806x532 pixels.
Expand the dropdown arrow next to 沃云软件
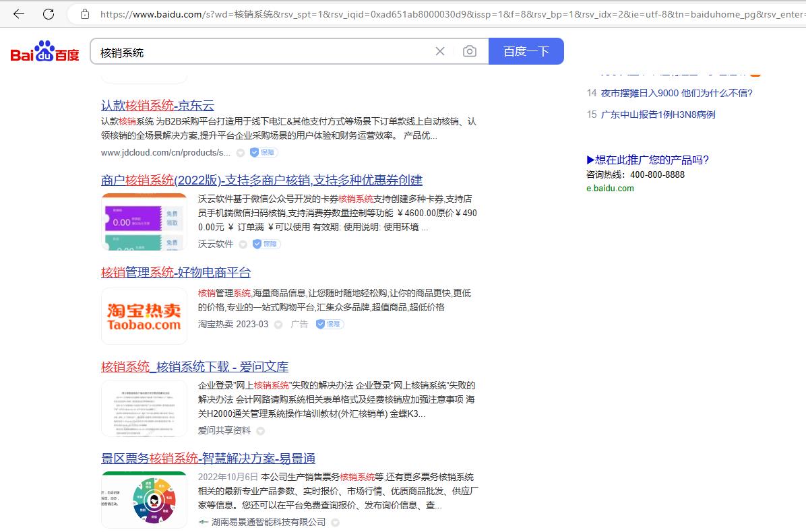pyautogui.click(x=243, y=244)
